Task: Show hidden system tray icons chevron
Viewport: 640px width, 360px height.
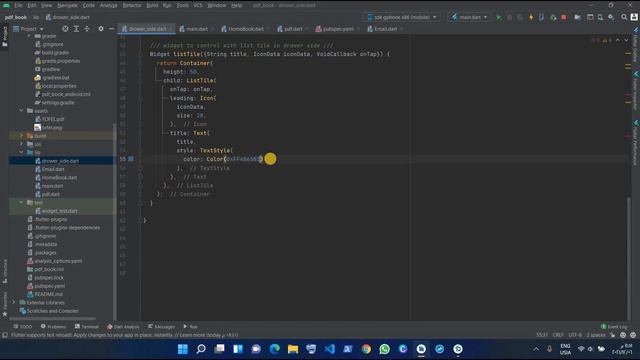Action: (536, 349)
